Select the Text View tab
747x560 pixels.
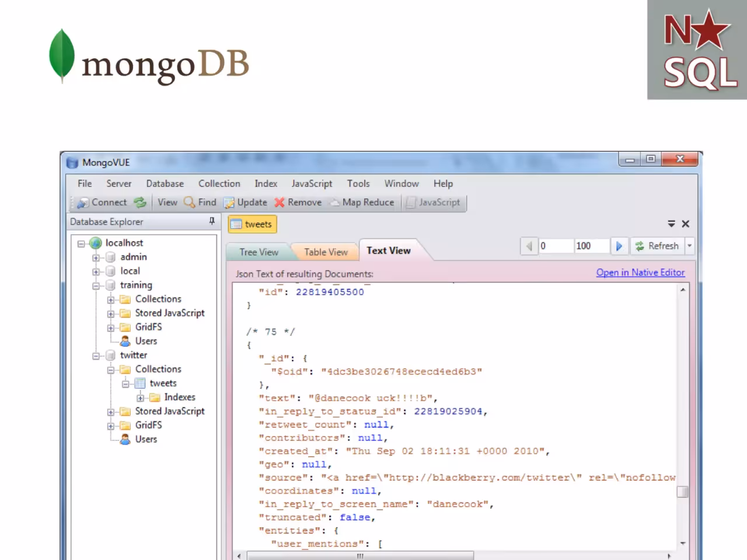coord(389,250)
